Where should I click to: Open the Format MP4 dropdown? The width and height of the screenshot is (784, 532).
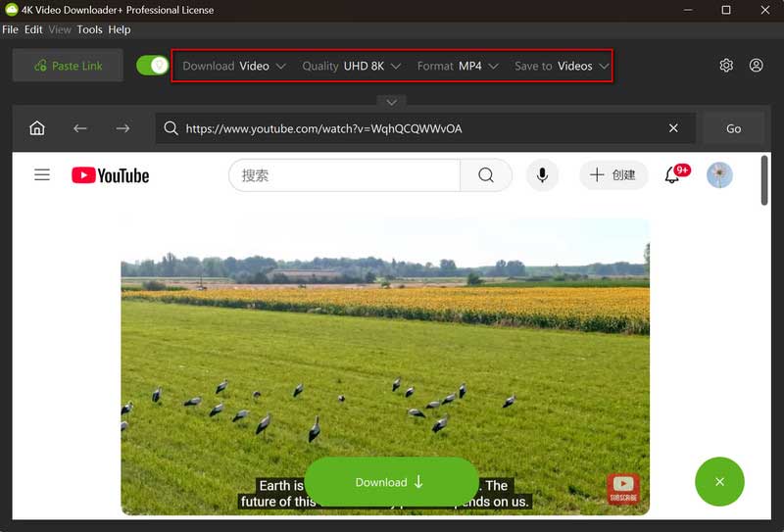coord(458,66)
